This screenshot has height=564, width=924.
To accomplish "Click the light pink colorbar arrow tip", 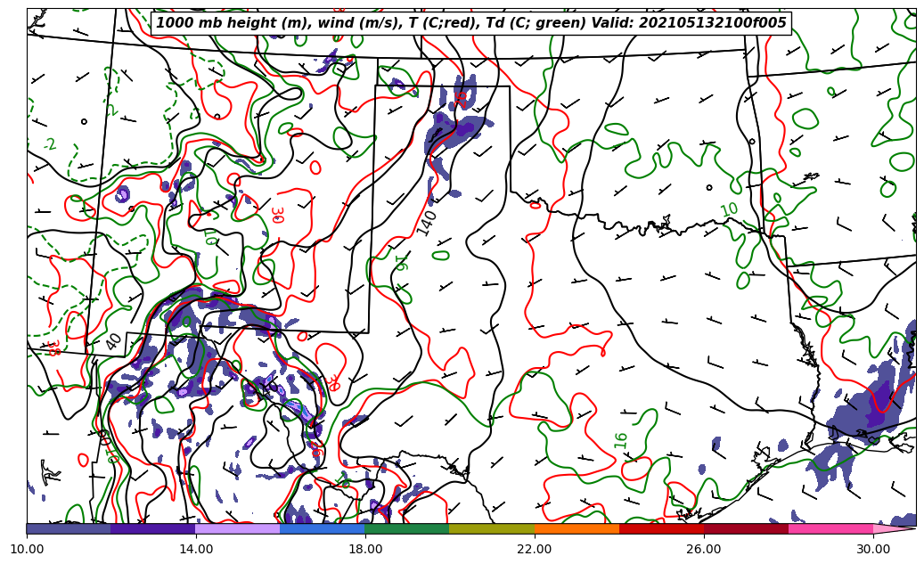I will 895,528.
